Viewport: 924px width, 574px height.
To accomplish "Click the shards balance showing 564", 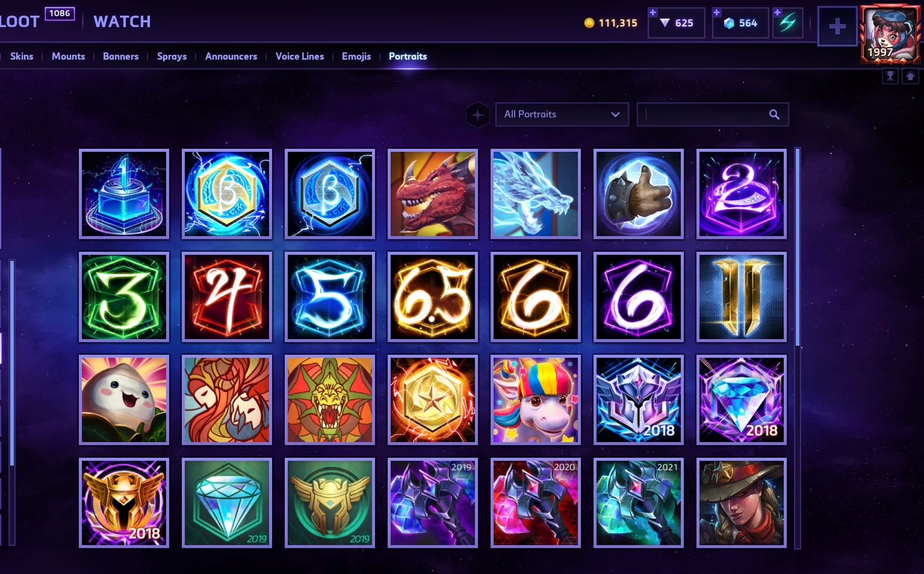I will point(740,23).
